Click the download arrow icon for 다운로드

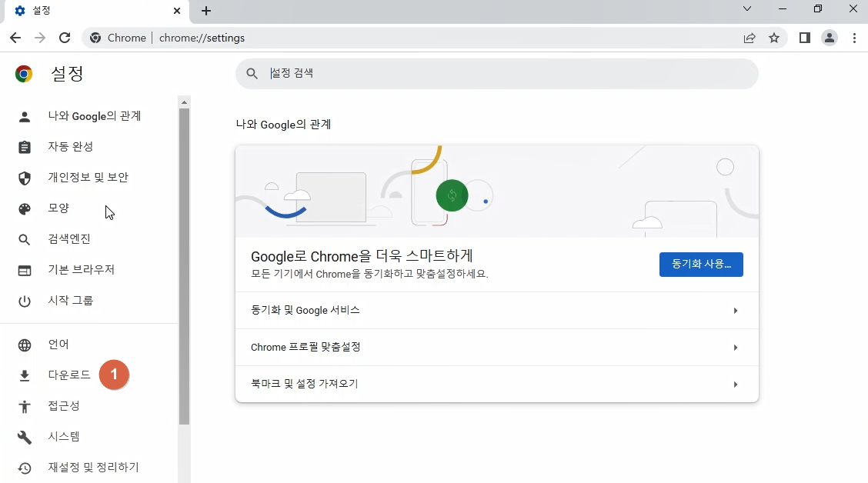25,375
